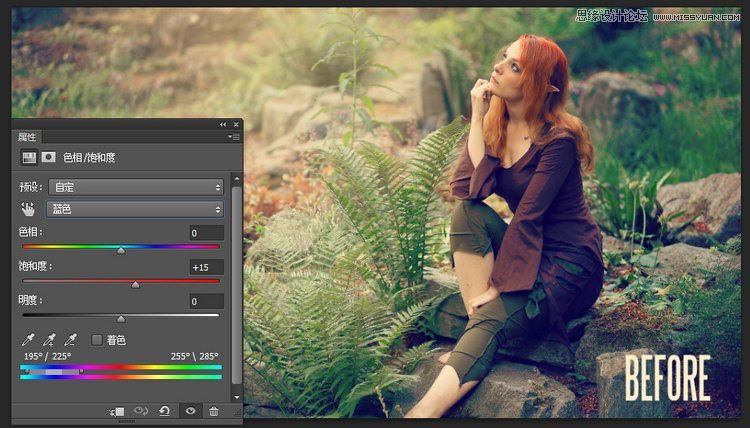Click the 色相 hue value field
This screenshot has width=750, height=428.
pyautogui.click(x=206, y=233)
